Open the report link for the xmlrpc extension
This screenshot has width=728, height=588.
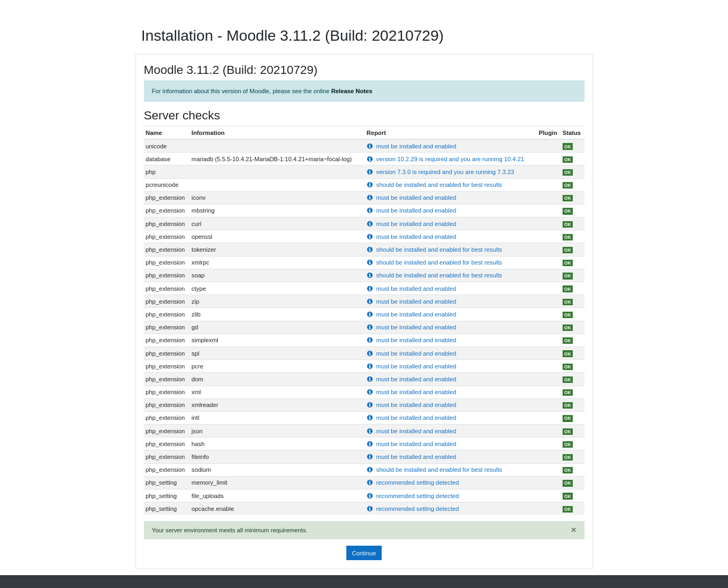438,262
